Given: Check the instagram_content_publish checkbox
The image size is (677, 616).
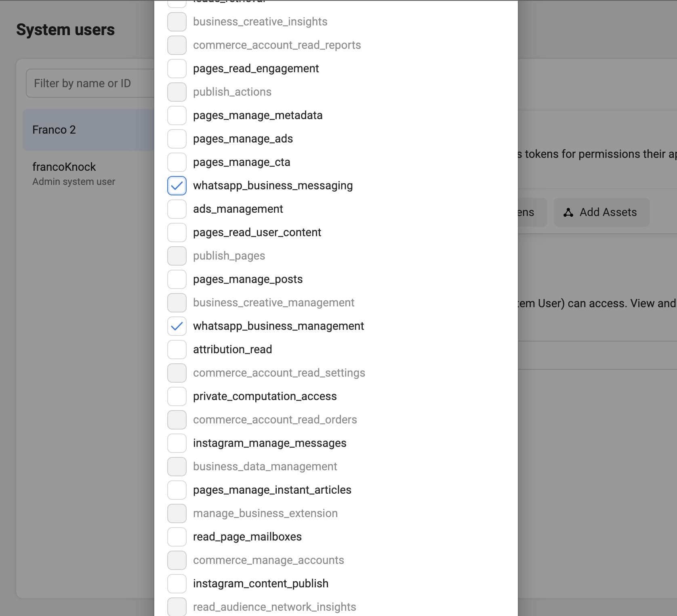Looking at the screenshot, I should [x=177, y=584].
